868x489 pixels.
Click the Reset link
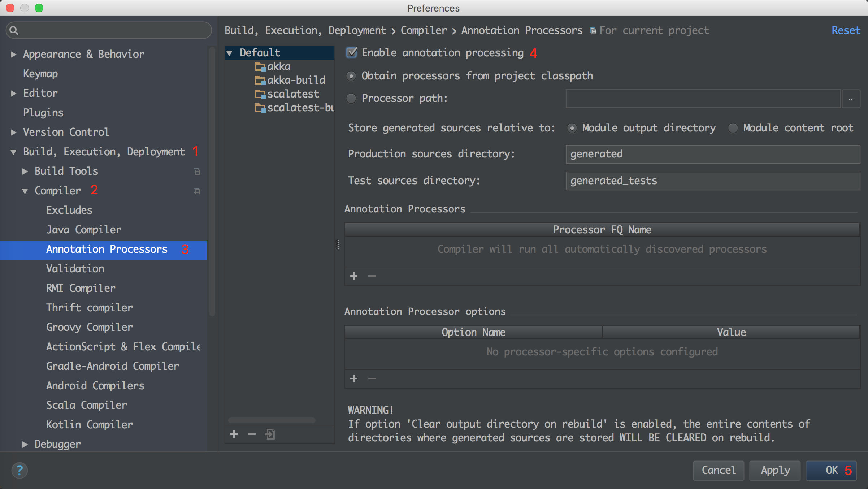846,30
